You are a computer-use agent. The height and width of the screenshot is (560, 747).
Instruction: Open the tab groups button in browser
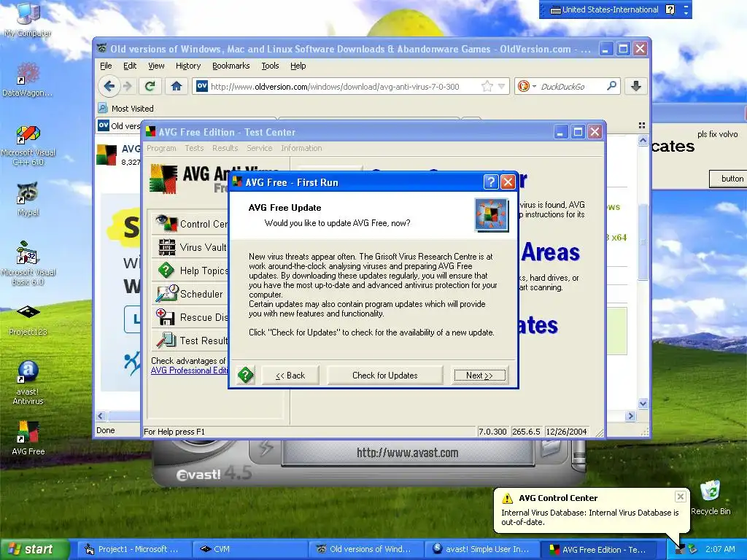coord(642,125)
